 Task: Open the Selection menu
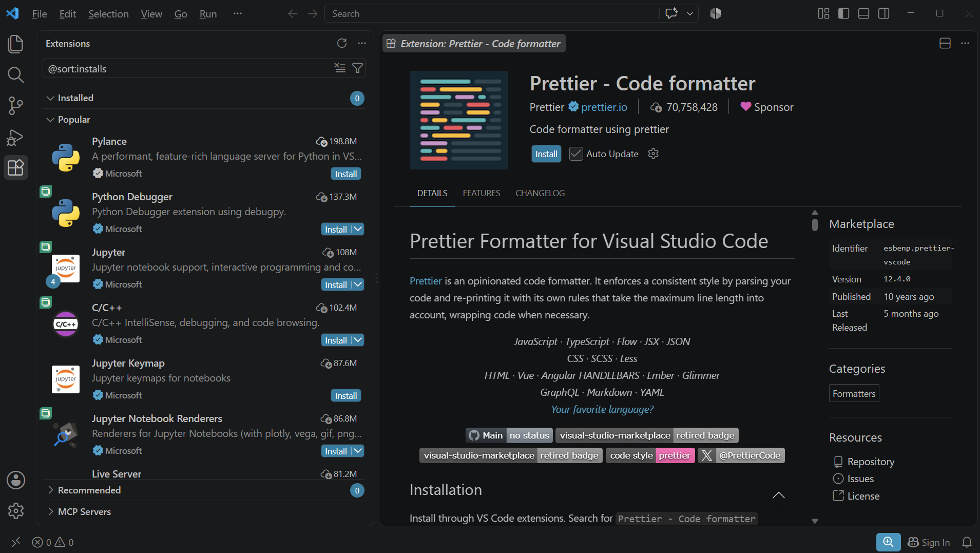108,14
